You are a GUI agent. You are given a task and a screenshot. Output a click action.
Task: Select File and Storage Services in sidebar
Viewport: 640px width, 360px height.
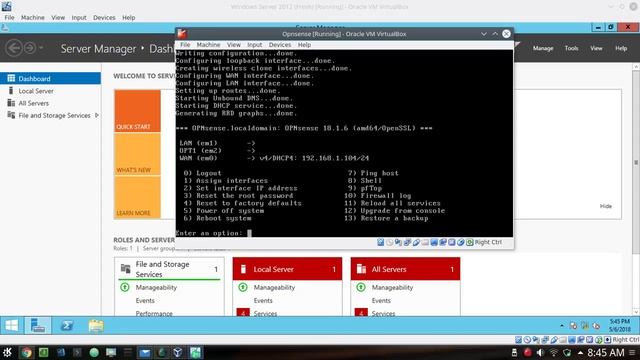click(50, 116)
